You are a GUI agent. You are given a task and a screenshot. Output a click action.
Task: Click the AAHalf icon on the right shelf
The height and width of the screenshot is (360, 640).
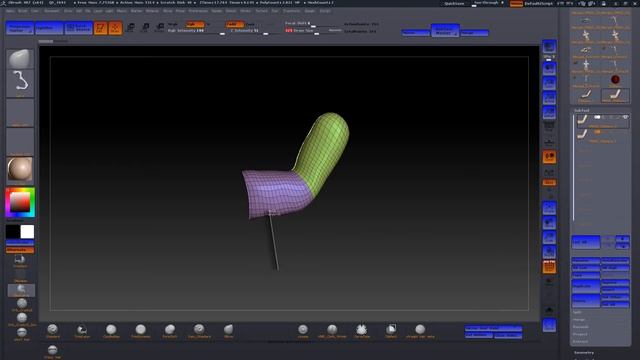549,113
